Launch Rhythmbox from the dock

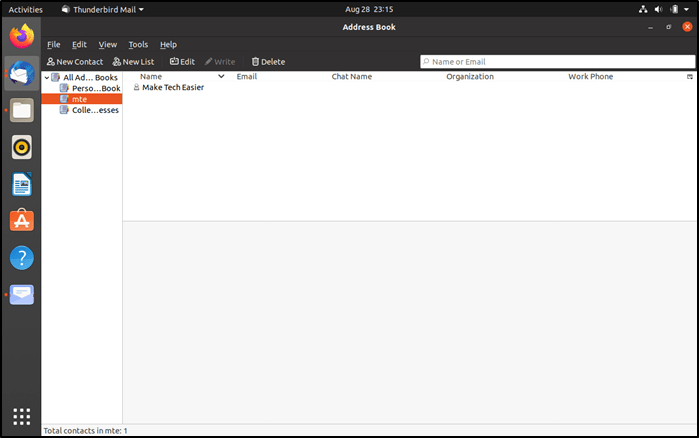pos(22,147)
